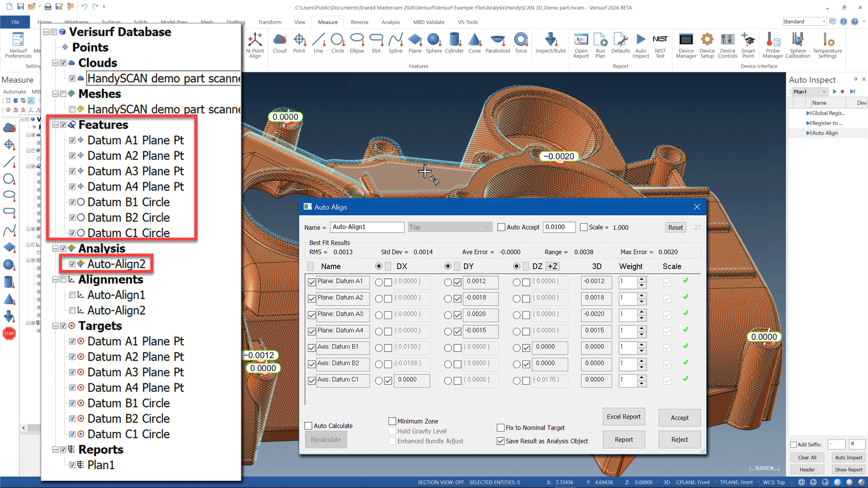Open the Inspect/Build tool
Screen dimensions: 868x488
(550, 43)
